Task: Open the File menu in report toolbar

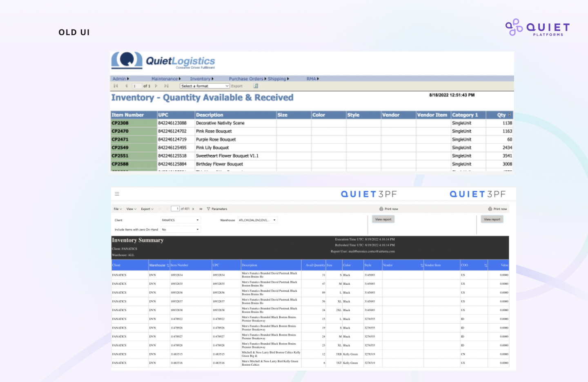Action: tap(118, 209)
